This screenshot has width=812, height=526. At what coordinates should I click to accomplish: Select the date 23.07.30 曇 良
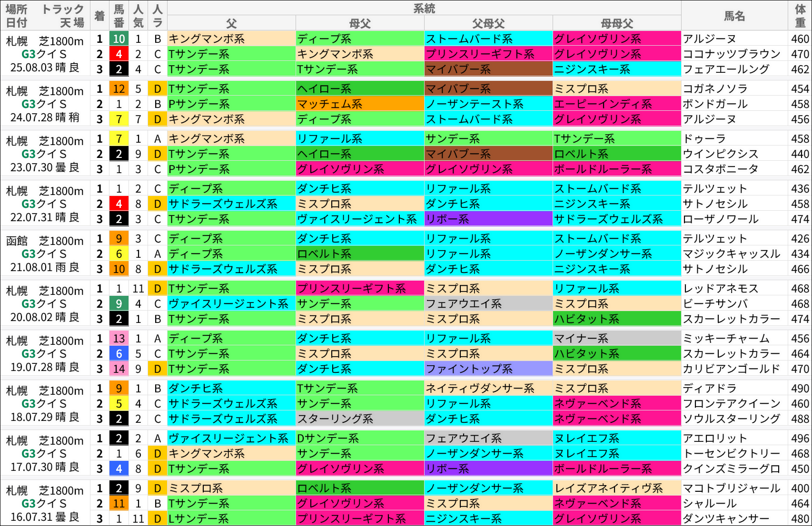tap(45, 167)
